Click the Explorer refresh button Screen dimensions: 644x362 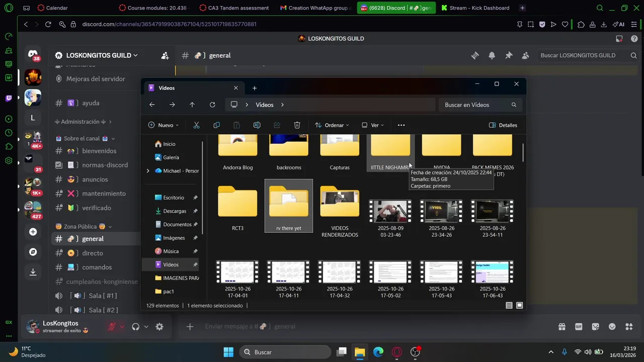pos(212,105)
